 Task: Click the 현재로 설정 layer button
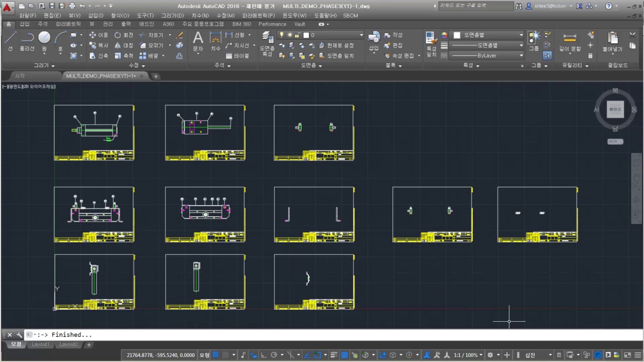coord(336,45)
